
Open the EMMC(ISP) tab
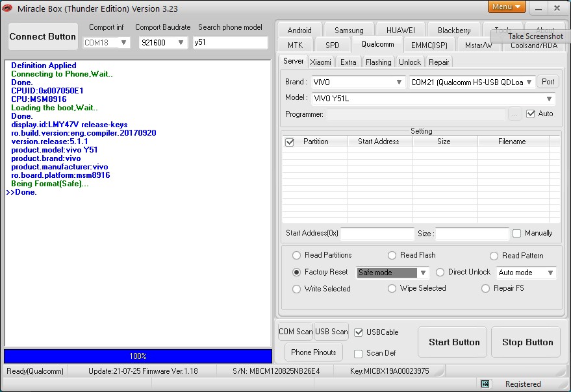[429, 45]
